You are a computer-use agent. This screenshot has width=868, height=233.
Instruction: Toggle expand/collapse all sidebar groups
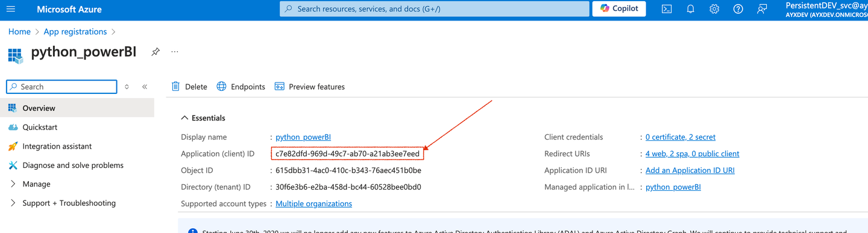click(127, 87)
